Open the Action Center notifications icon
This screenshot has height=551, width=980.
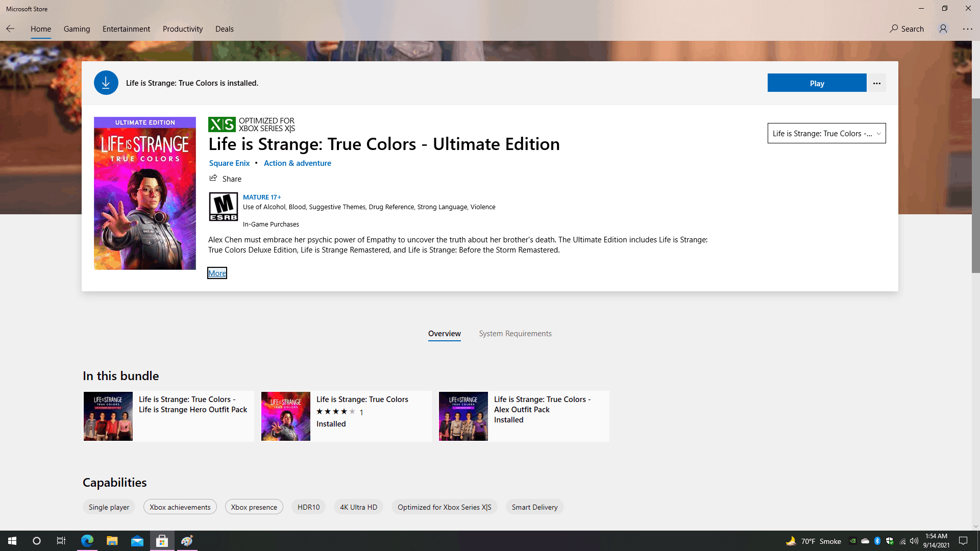coord(963,541)
